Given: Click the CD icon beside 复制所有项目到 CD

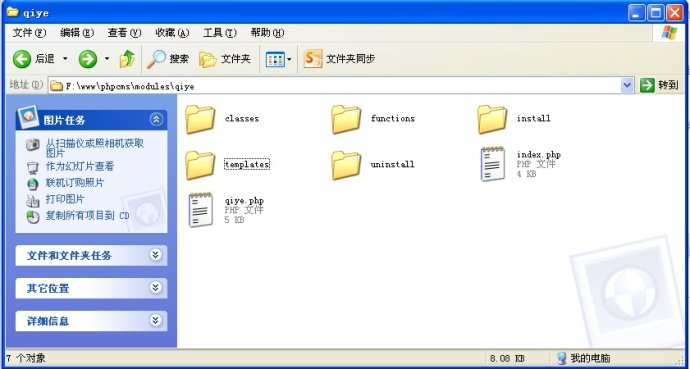Looking at the screenshot, I should click(x=33, y=216).
